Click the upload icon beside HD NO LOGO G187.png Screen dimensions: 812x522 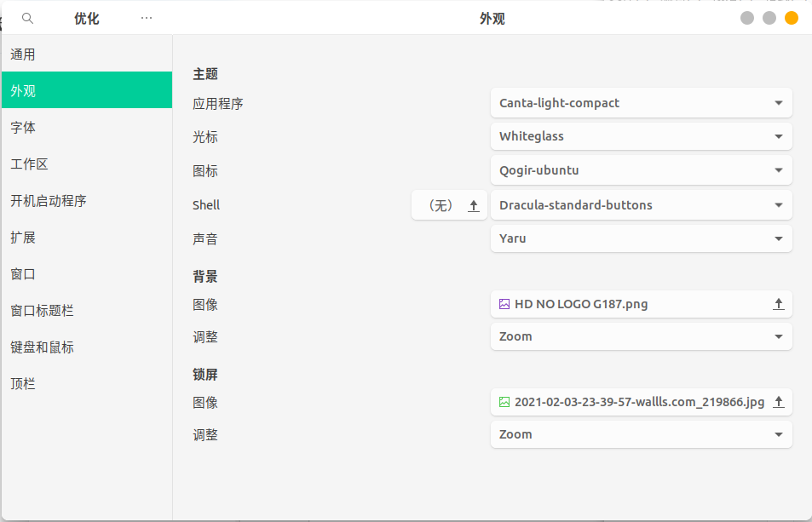tap(778, 304)
